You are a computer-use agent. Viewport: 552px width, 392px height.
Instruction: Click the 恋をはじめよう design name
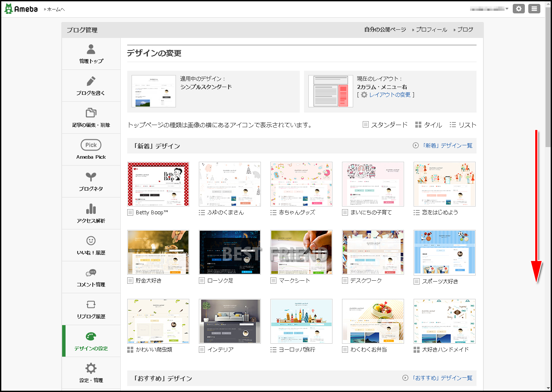click(x=440, y=212)
